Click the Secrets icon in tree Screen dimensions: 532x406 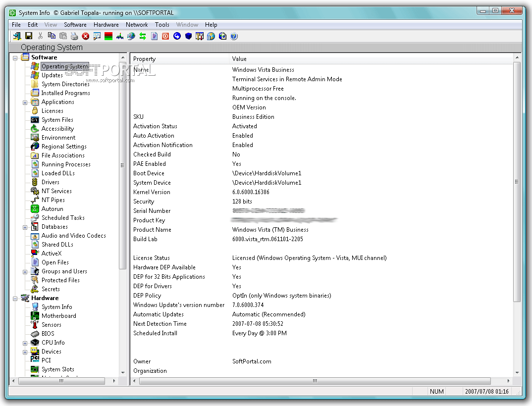(35, 289)
